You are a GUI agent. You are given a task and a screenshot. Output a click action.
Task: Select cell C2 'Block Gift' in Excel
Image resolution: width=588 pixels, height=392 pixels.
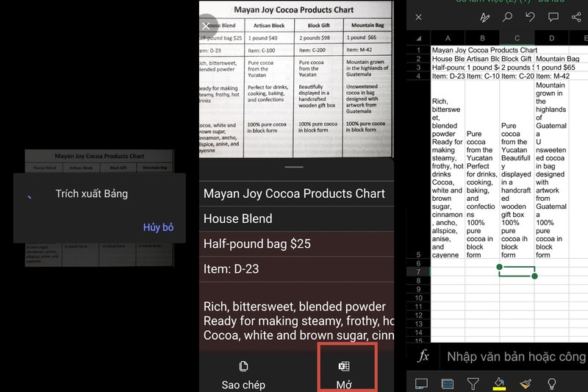(517, 59)
